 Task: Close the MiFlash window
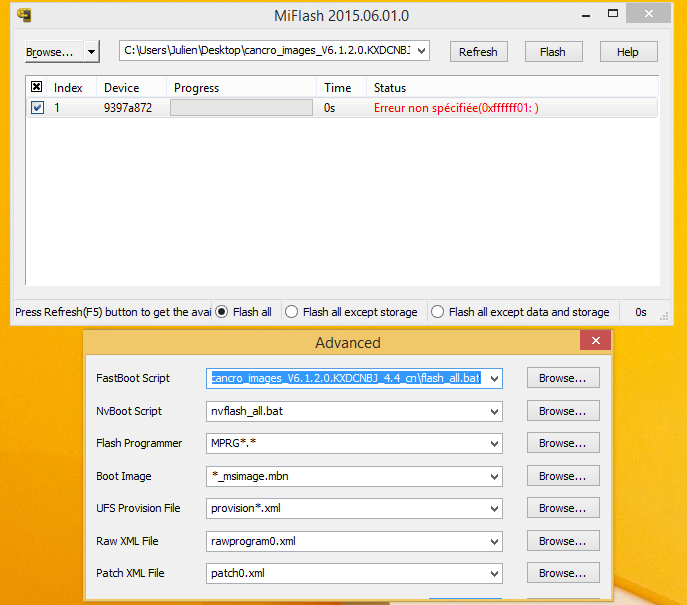pyautogui.click(x=648, y=14)
